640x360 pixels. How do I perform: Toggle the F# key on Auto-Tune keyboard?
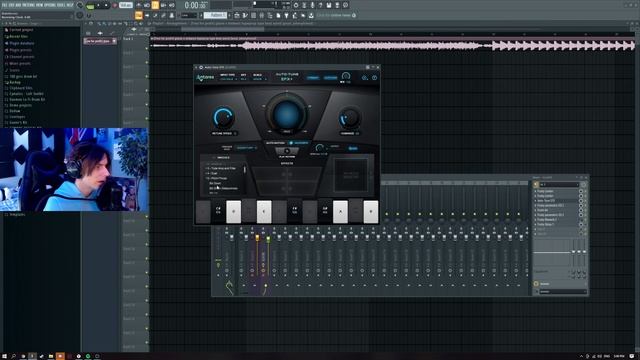point(295,211)
